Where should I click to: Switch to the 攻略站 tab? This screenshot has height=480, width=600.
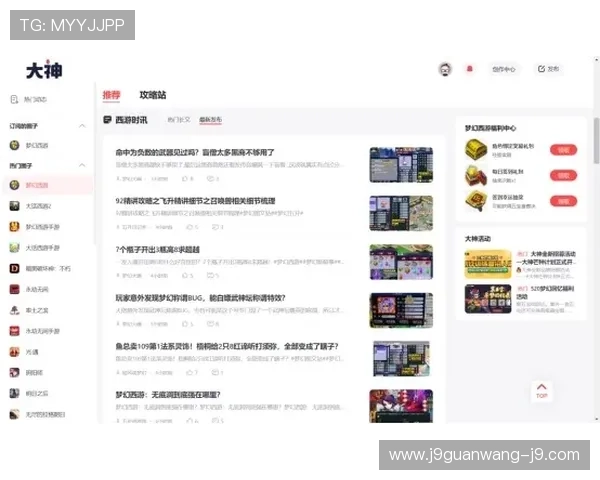tap(153, 95)
